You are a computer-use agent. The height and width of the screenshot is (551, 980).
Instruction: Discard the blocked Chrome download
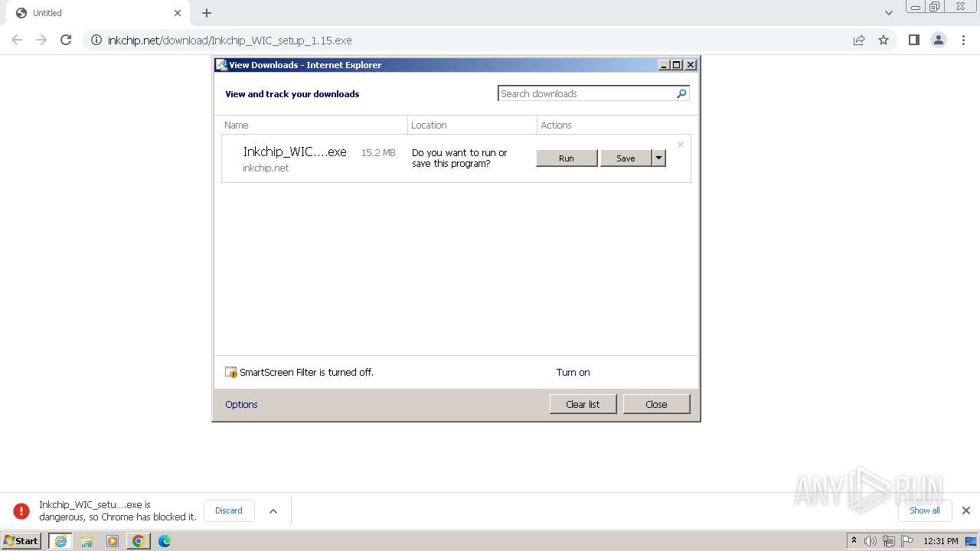click(x=229, y=510)
